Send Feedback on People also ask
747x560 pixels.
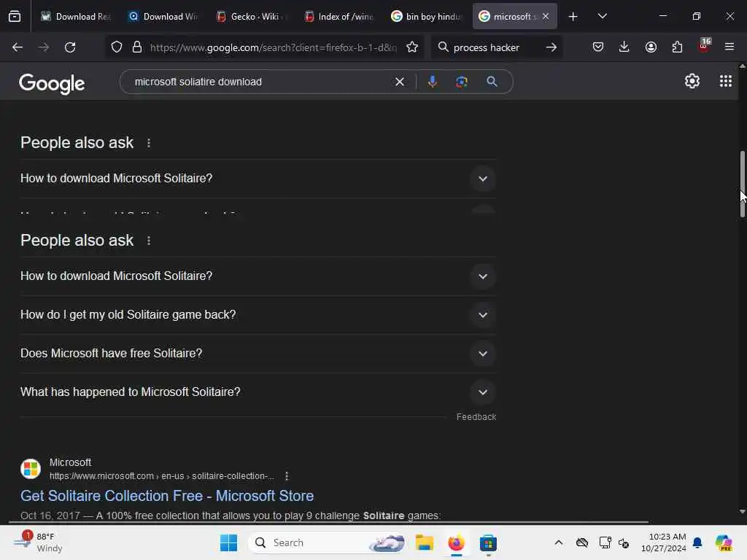pos(476,416)
